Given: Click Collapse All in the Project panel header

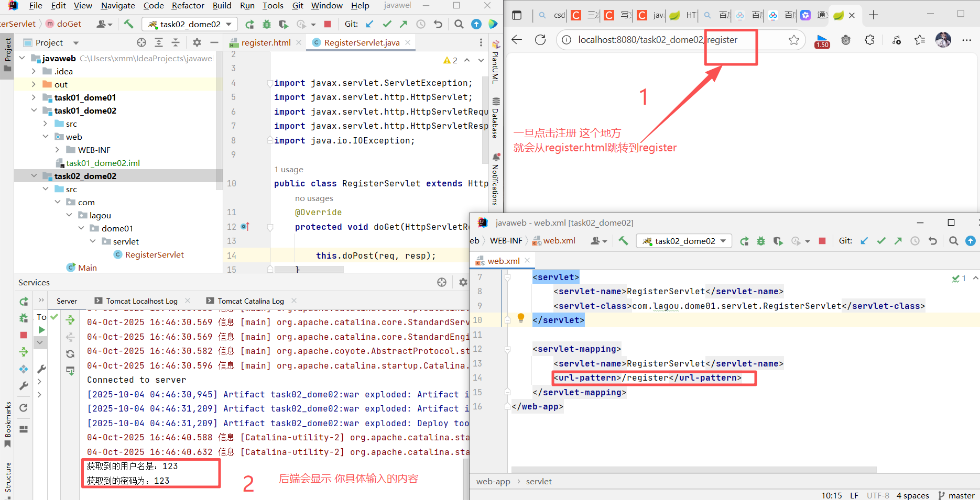Looking at the screenshot, I should (x=176, y=42).
